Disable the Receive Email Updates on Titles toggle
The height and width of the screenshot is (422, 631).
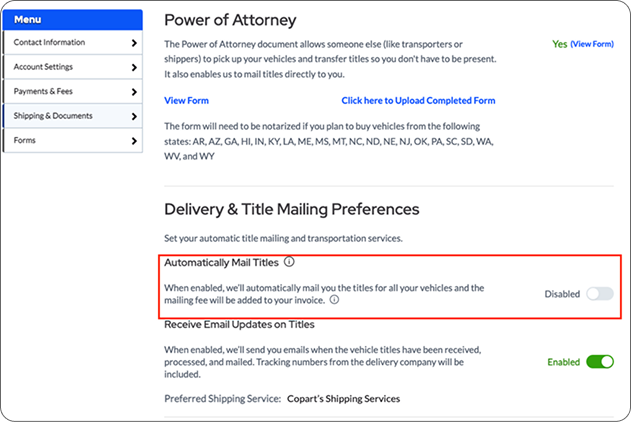click(x=599, y=361)
